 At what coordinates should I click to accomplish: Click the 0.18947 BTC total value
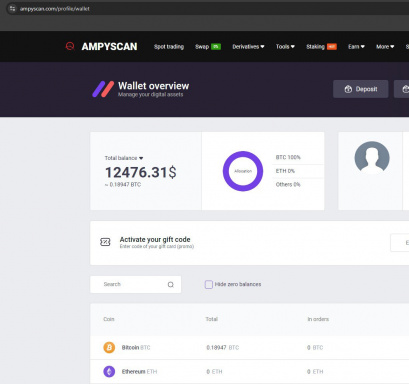click(x=222, y=348)
